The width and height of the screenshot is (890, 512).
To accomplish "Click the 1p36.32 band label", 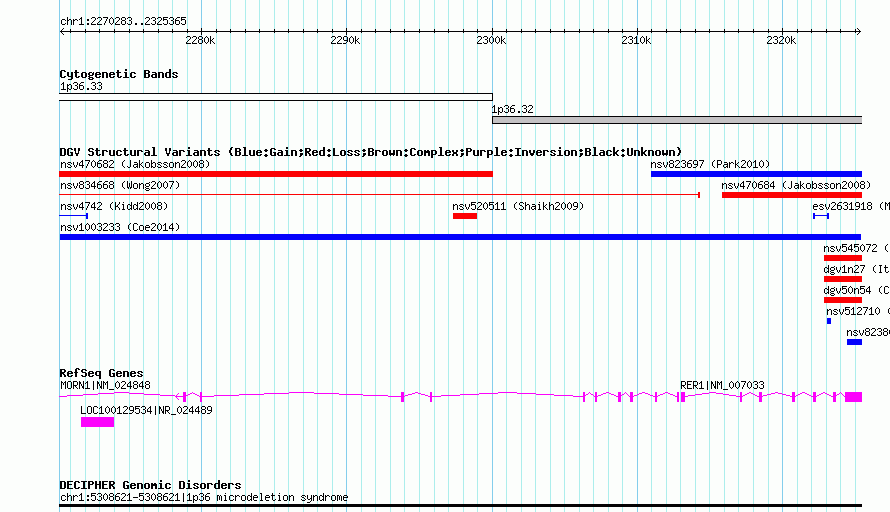I will (513, 109).
